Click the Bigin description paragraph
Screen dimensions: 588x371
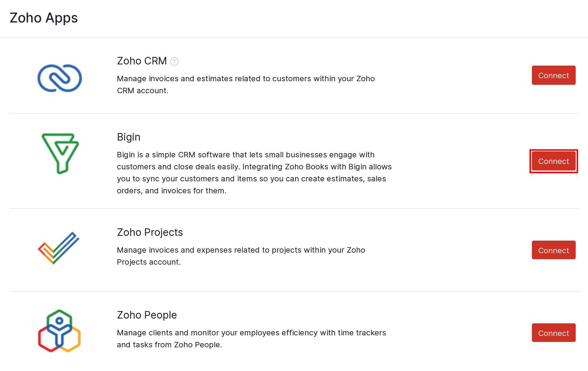254,173
